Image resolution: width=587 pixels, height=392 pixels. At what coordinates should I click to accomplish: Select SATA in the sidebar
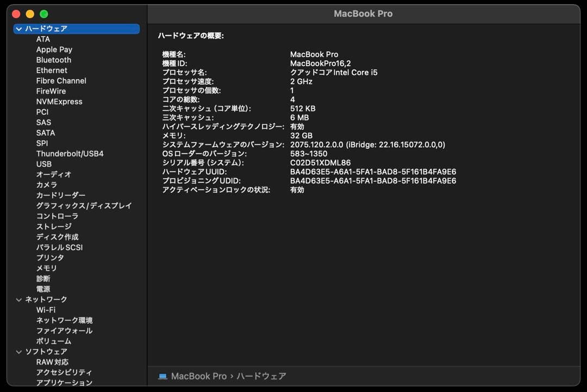coord(45,133)
